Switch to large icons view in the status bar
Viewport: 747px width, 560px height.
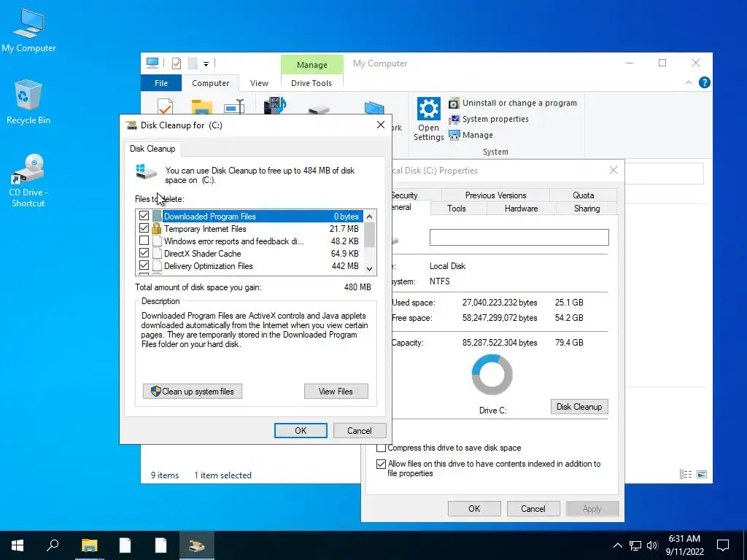(x=702, y=474)
